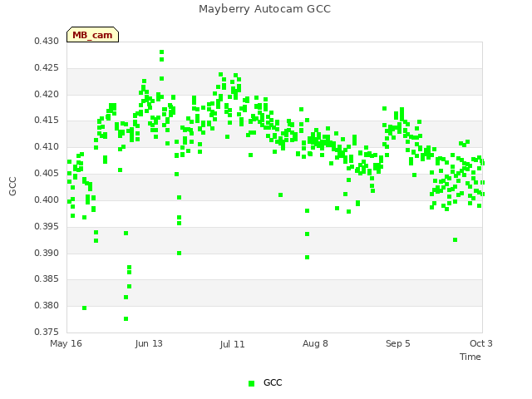This screenshot has width=532, height=399.
Task: Click the 0.395 y-axis value
Action: pyautogui.click(x=47, y=226)
